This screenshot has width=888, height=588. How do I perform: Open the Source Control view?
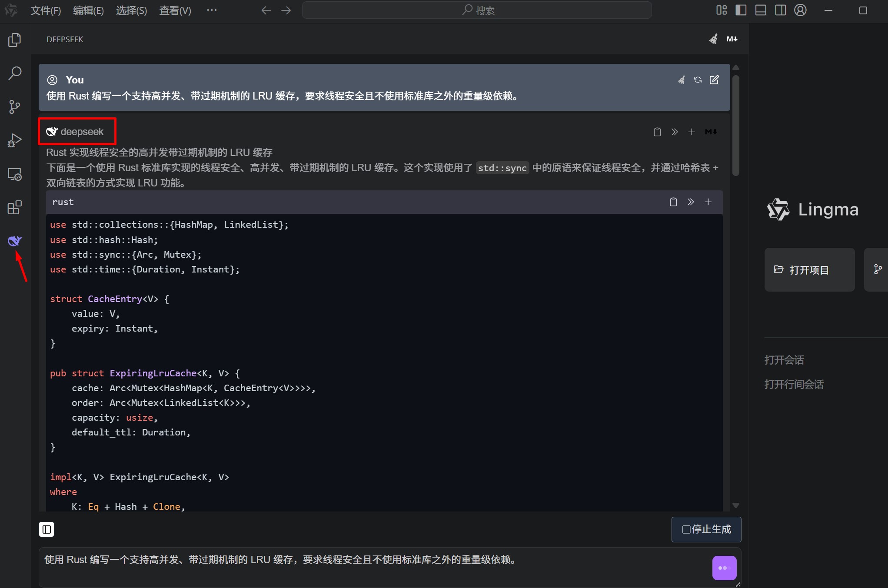pos(14,107)
